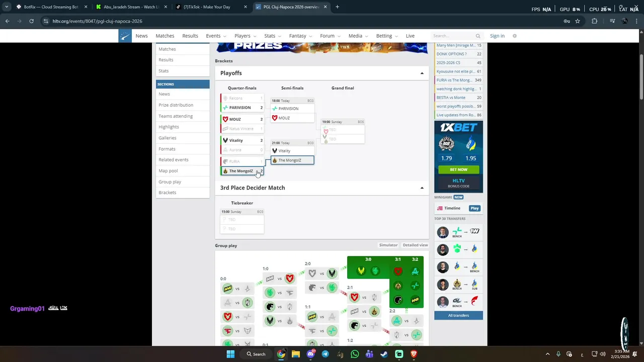
Task: Click the search magnifier in HLTV search box
Action: point(478,36)
